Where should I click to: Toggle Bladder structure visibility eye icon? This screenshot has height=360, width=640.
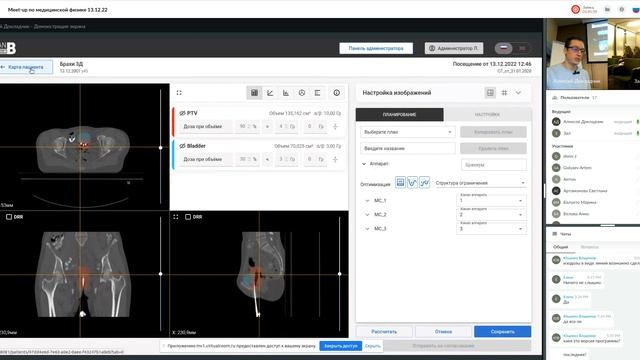(x=182, y=146)
